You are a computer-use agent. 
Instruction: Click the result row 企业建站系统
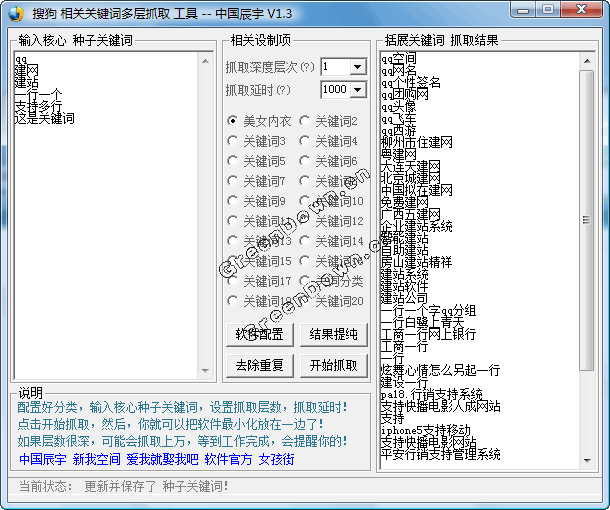[417, 226]
